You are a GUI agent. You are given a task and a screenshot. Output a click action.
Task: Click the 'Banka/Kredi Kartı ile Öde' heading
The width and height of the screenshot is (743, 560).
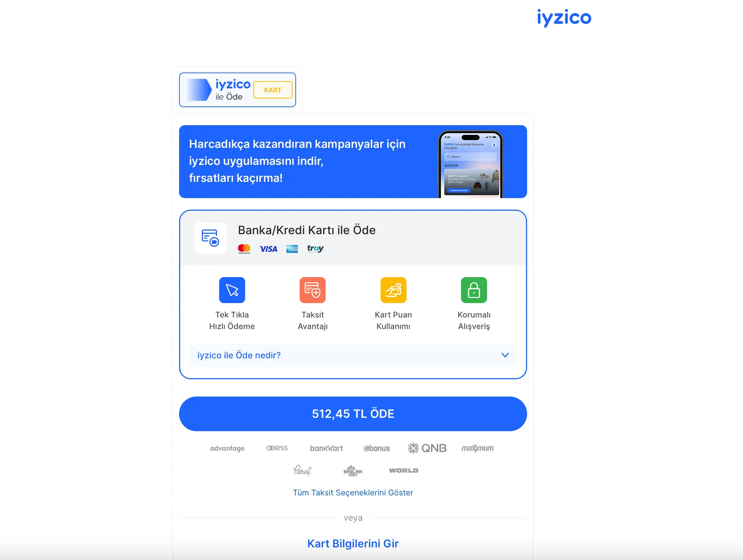tap(307, 230)
